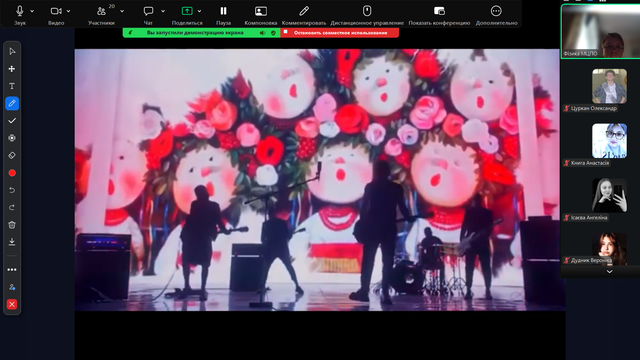Open the red annotation color picker
Screen dimensions: 640x360
[12, 173]
